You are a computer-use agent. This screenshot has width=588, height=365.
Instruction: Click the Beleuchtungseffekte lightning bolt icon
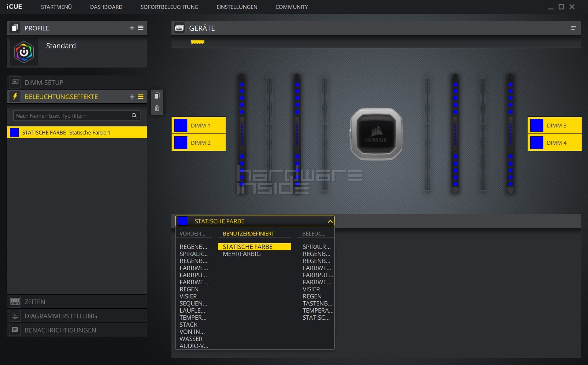click(15, 96)
